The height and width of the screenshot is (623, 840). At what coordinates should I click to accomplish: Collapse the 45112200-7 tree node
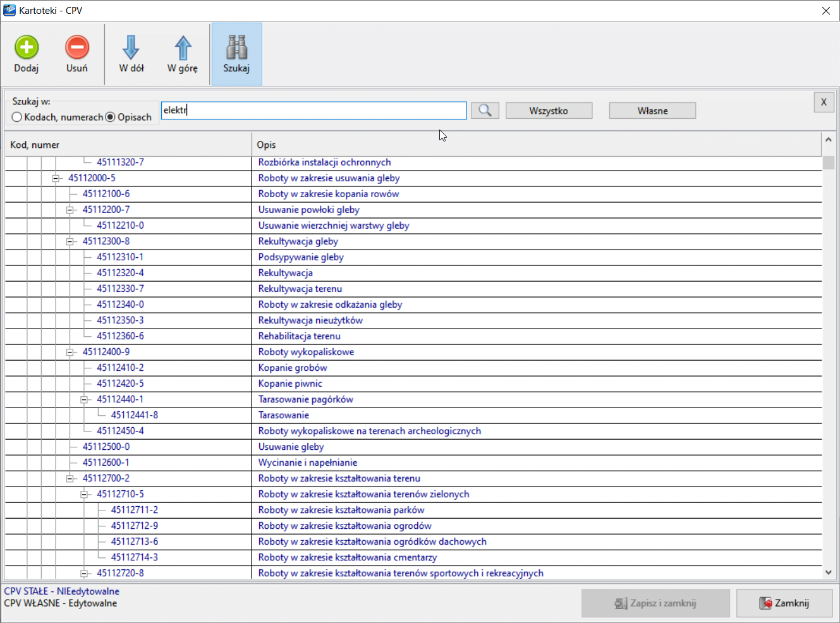click(x=70, y=210)
